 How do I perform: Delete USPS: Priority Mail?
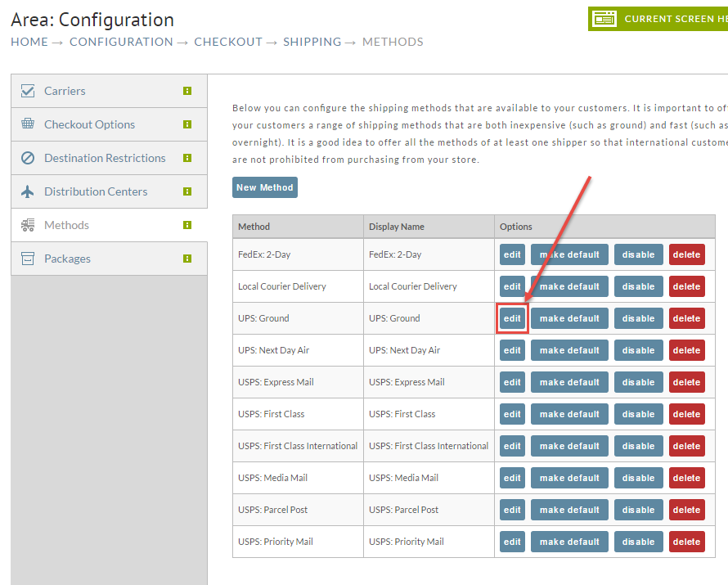(686, 542)
